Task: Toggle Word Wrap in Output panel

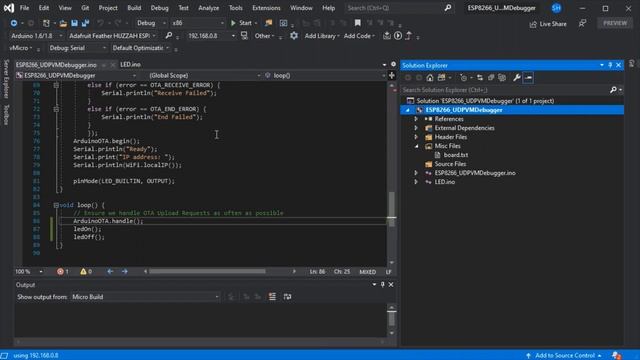Action: (x=287, y=297)
